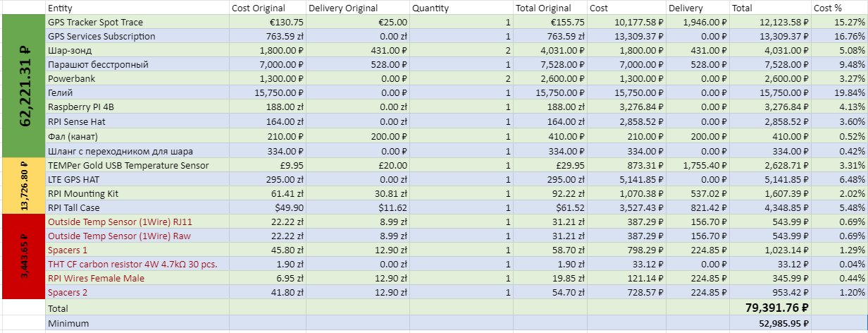Image resolution: width=868 pixels, height=333 pixels.
Task: Select the €130.75 cost original cell
Action: [268, 23]
